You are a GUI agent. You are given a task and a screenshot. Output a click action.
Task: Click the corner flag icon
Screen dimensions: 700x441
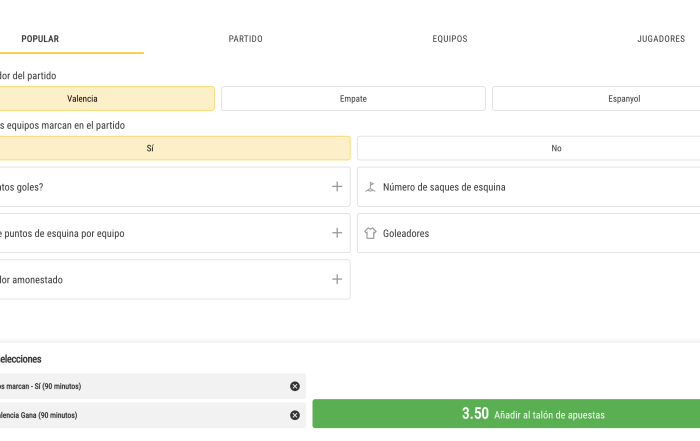[371, 187]
